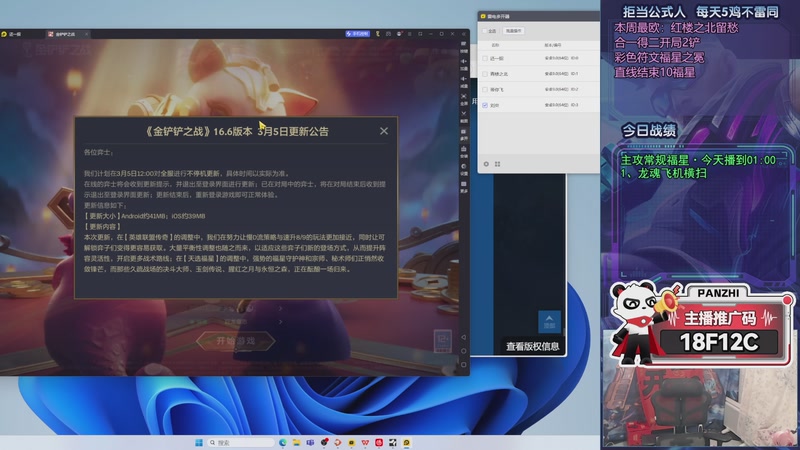
Task: Open the Windows Start button
Action: pos(199,442)
